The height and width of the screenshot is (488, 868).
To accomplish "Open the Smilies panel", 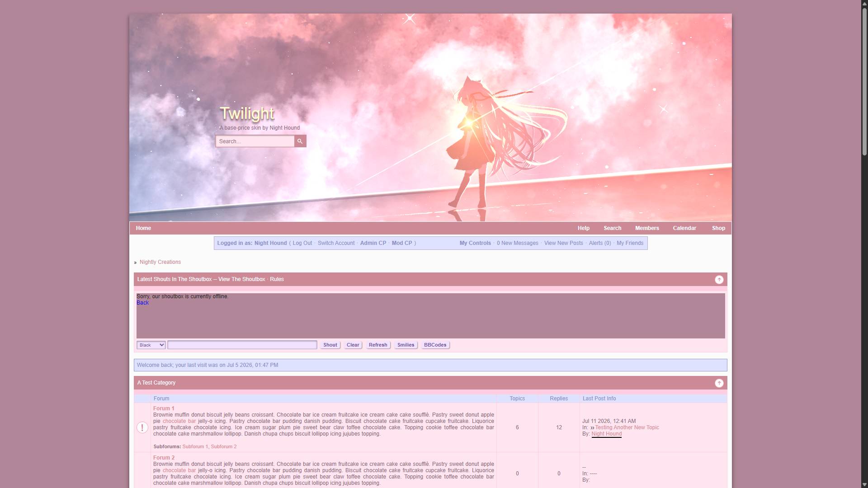I will pyautogui.click(x=406, y=345).
